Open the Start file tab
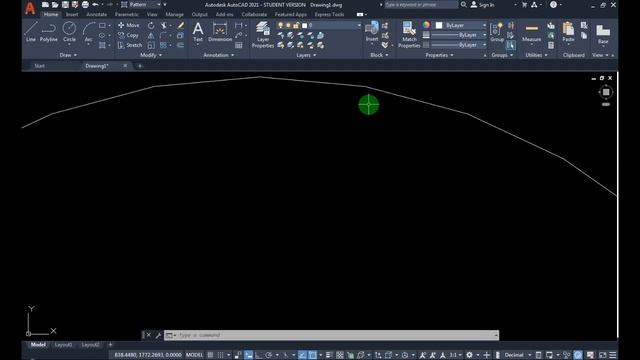 [x=40, y=66]
